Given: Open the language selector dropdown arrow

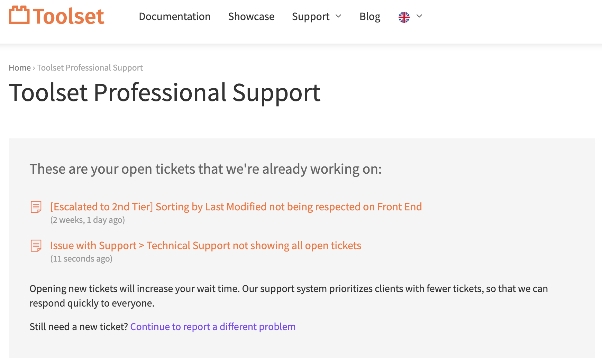Looking at the screenshot, I should point(419,16).
